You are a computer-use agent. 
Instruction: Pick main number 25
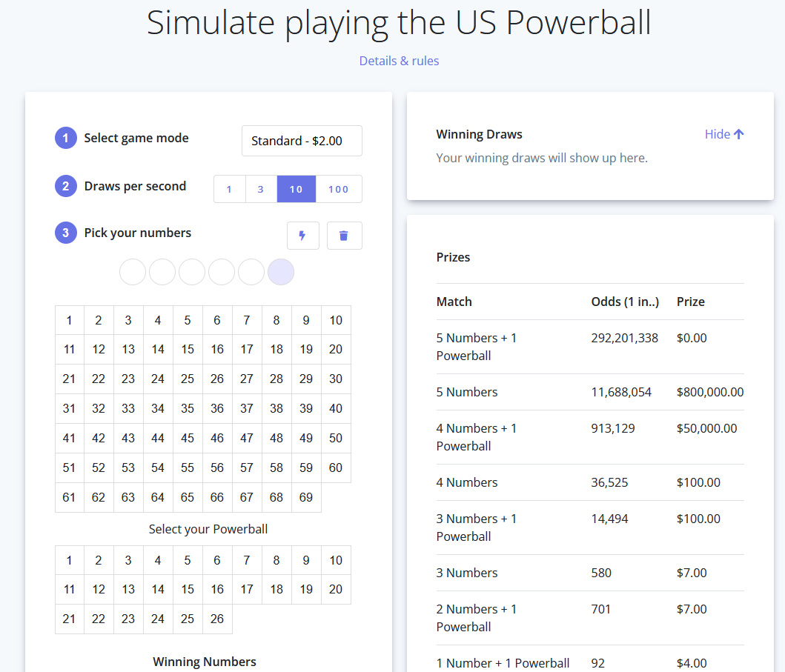[188, 379]
